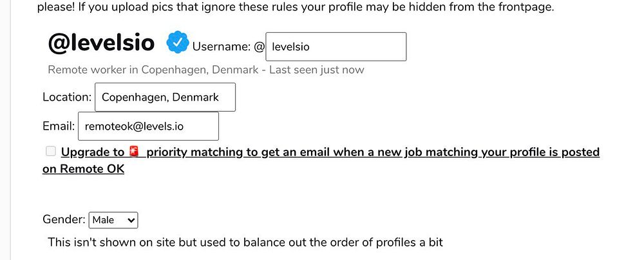Click the @ prefix before username field

(x=259, y=46)
